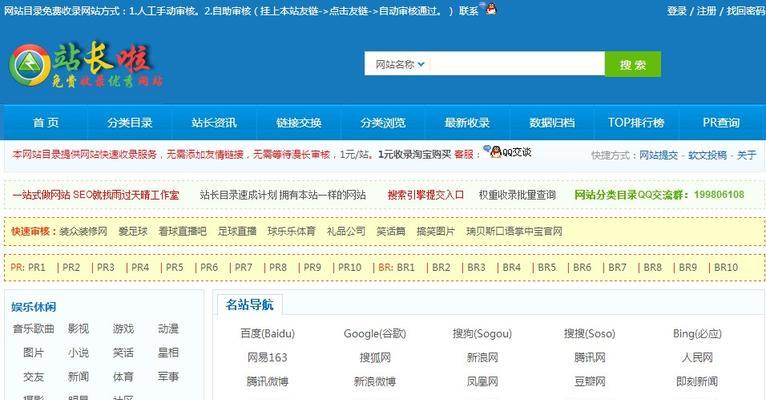Open the 腾讯微博 site link
Image resolution: width=766 pixels, height=400 pixels.
click(x=267, y=381)
